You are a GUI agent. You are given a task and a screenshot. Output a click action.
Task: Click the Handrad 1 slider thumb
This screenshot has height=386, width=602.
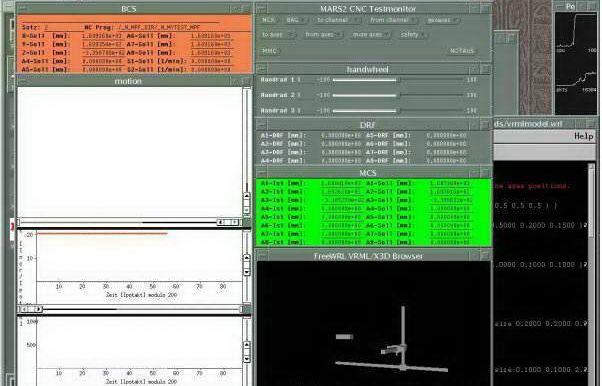399,80
